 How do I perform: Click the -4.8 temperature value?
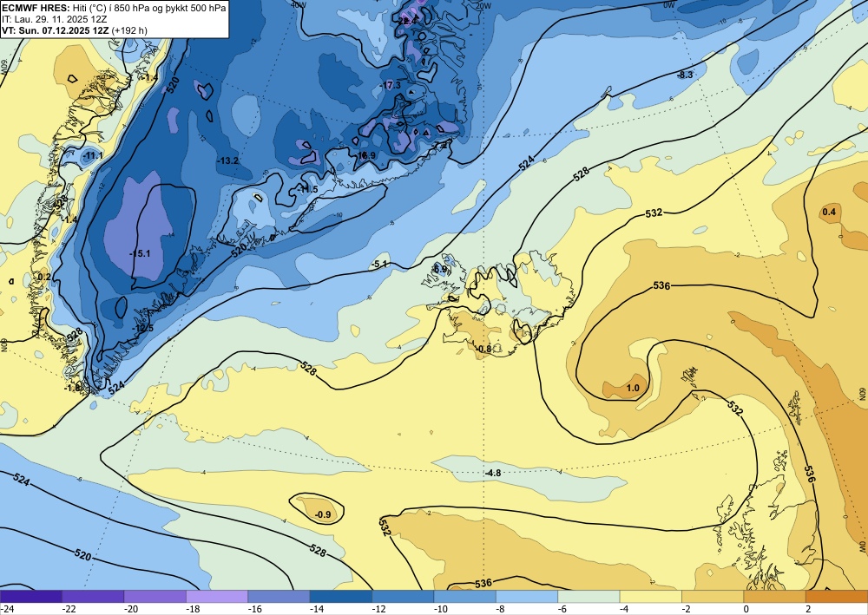click(492, 473)
